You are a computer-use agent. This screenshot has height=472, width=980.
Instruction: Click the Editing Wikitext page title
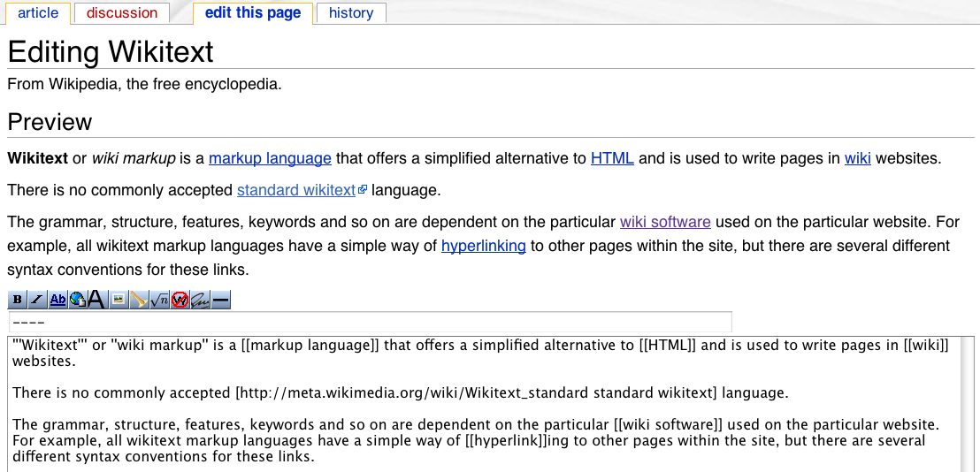pos(111,52)
